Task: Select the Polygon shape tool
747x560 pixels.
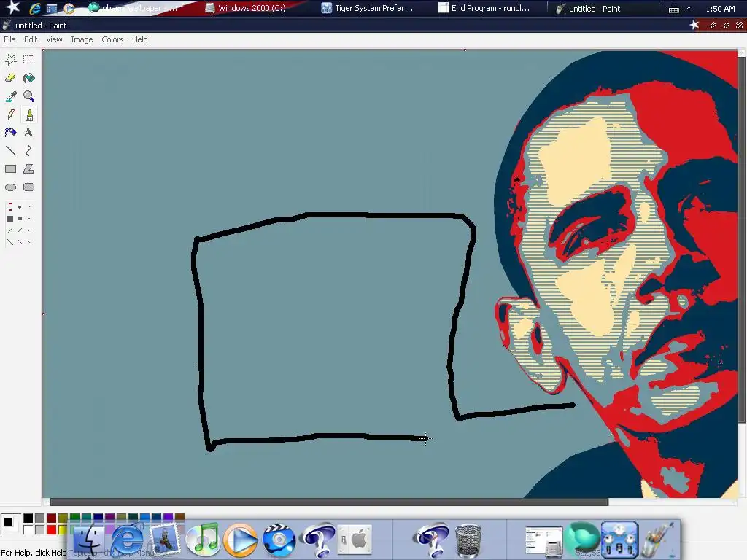Action: click(x=29, y=168)
